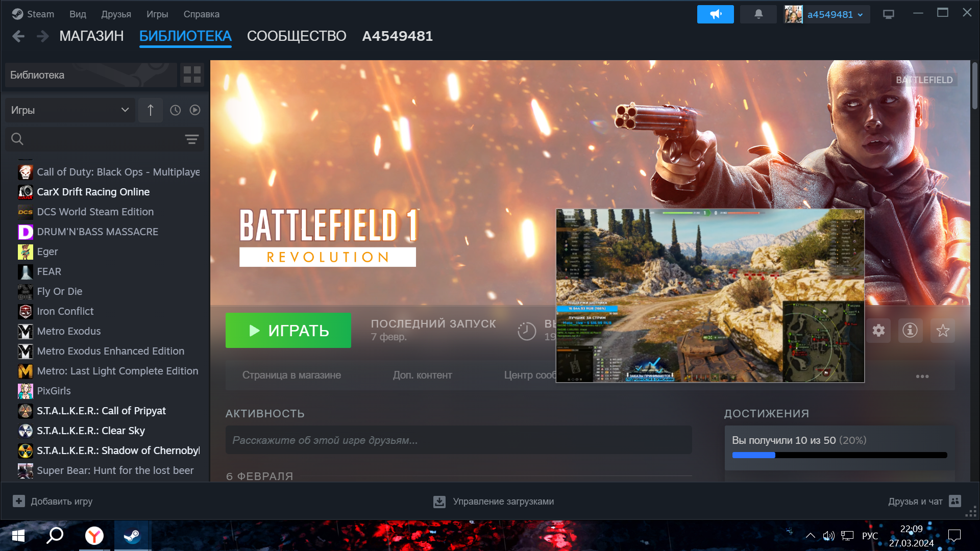Open Доп. контент link

point(423,375)
